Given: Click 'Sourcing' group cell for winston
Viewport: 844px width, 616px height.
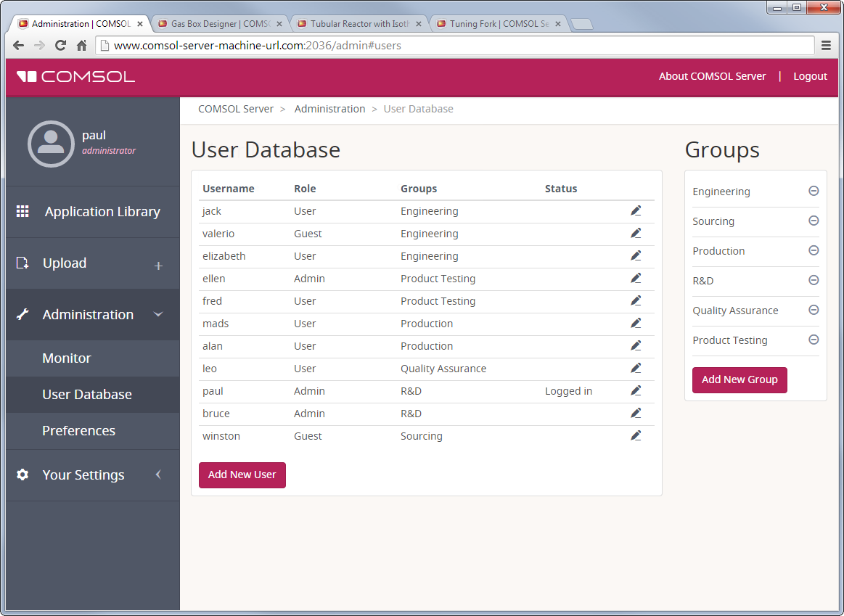Looking at the screenshot, I should (x=422, y=436).
